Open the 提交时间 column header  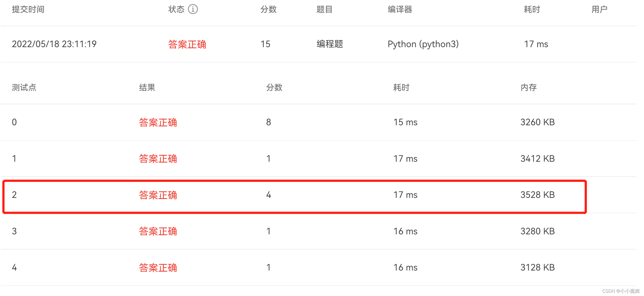(27, 9)
